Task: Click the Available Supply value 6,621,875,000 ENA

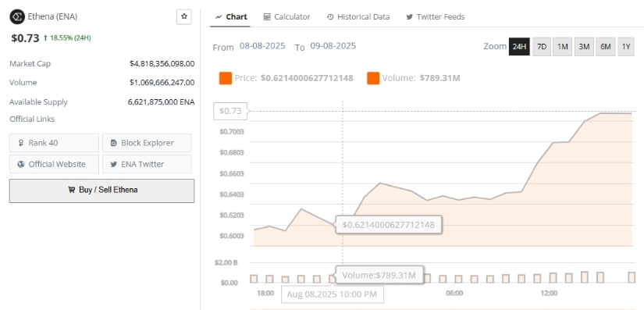Action: click(161, 102)
